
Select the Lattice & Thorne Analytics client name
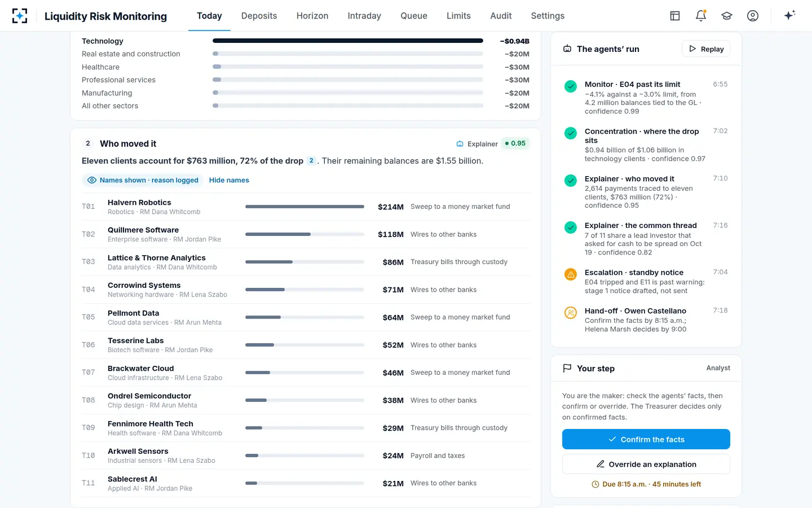[157, 257]
